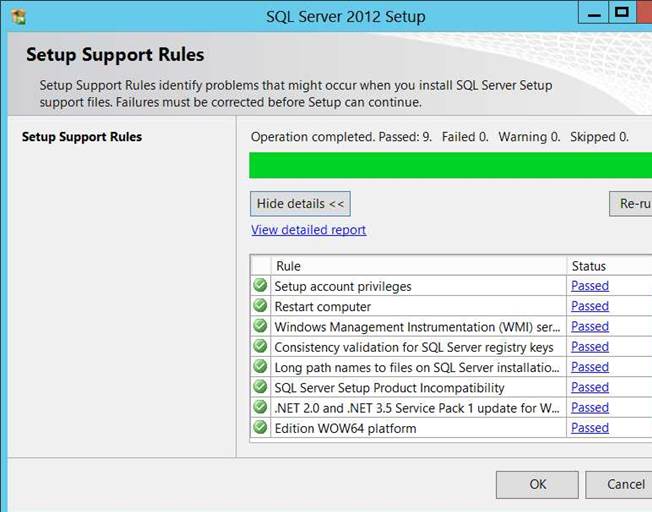Viewport: 652px width, 512px height.
Task: Click the Status column header
Action: (609, 266)
